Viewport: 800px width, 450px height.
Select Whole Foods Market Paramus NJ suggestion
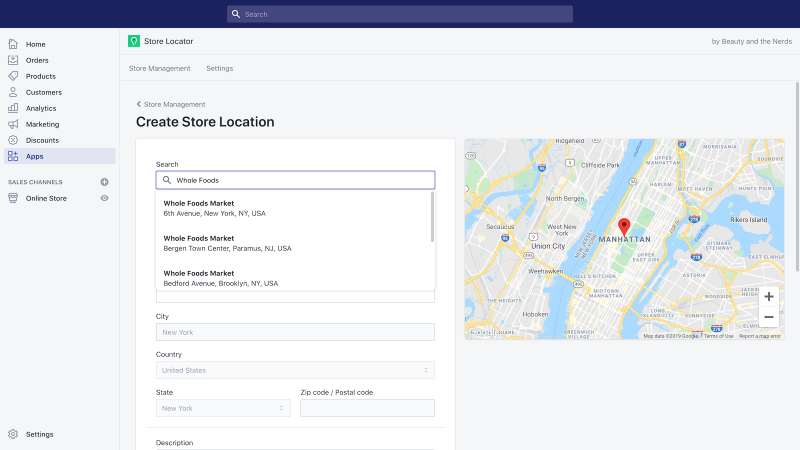[x=293, y=243]
